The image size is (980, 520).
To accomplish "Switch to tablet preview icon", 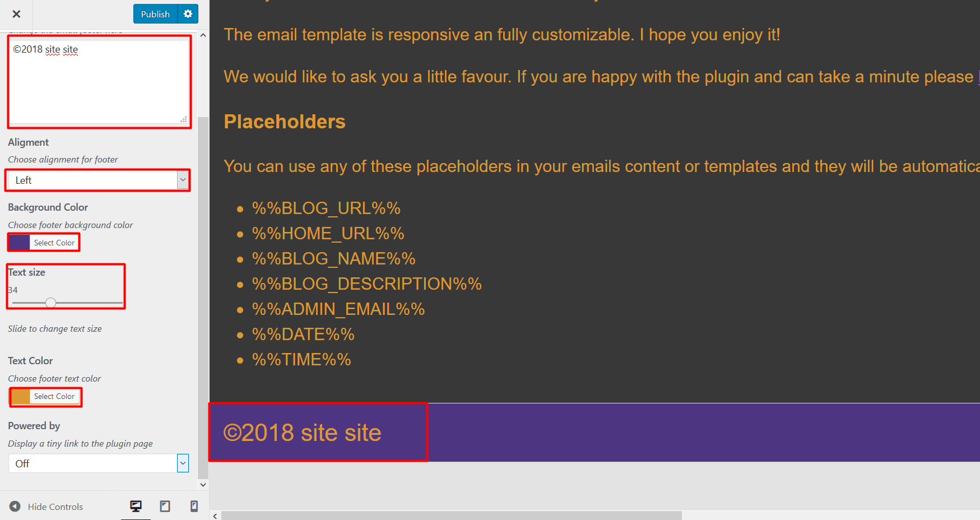I will tap(165, 506).
